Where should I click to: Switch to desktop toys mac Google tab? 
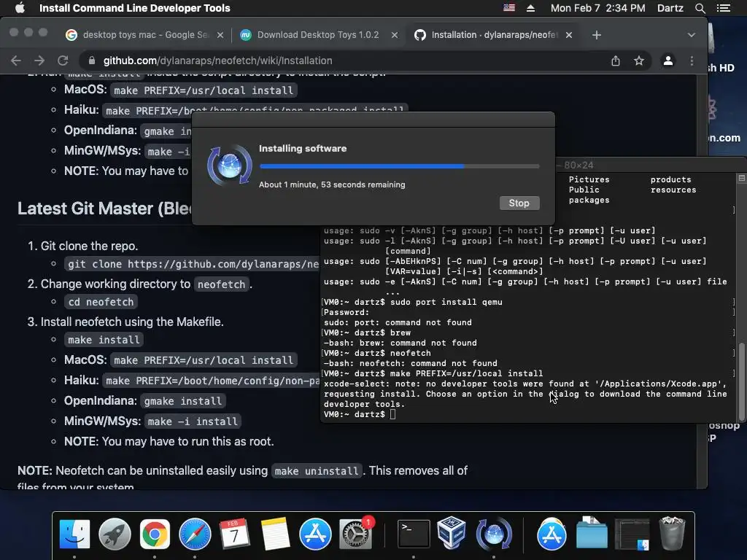145,35
